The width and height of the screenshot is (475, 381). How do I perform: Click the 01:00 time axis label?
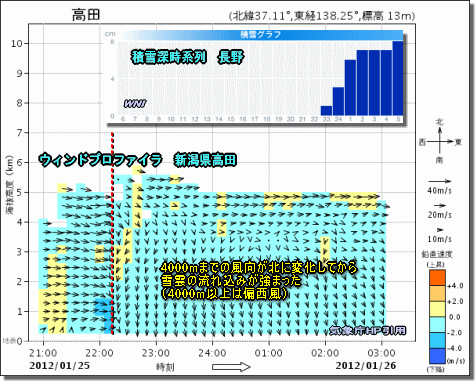[x=269, y=353]
